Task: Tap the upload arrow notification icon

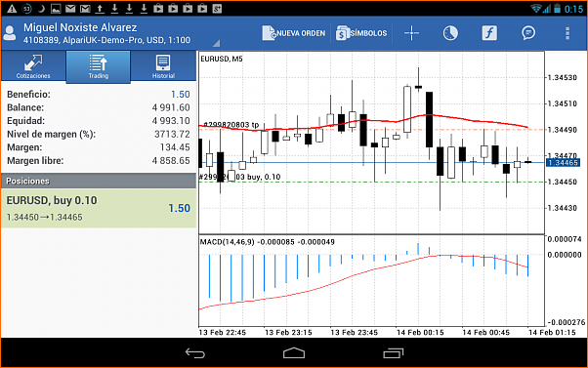Action: (100, 8)
